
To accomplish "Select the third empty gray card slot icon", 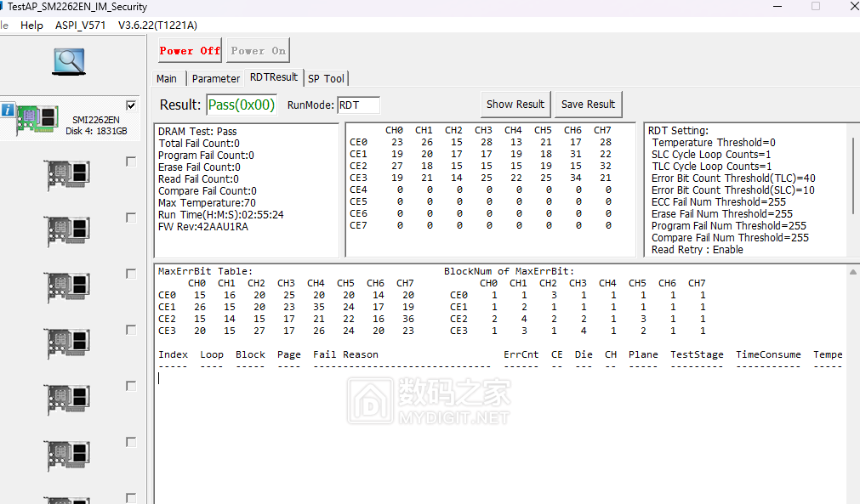I will 68,286.
